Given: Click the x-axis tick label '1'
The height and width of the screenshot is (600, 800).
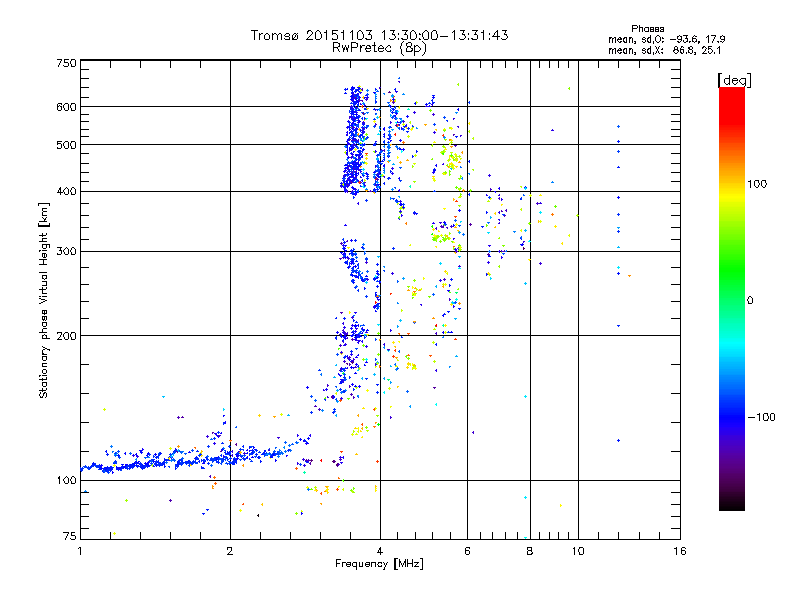Looking at the screenshot, I should coord(80,551).
